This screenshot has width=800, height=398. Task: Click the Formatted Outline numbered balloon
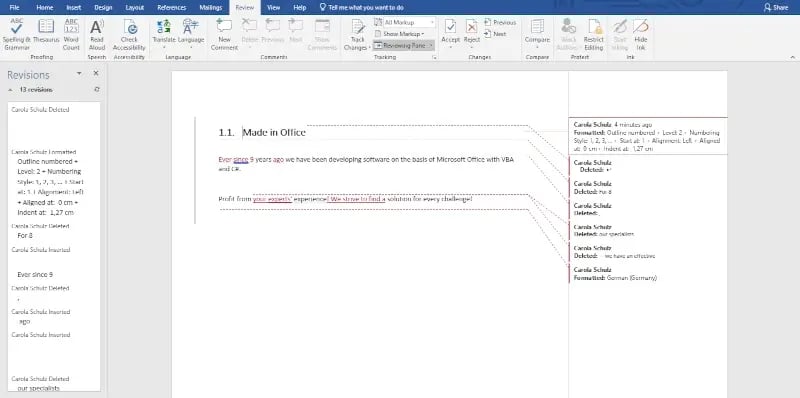647,136
